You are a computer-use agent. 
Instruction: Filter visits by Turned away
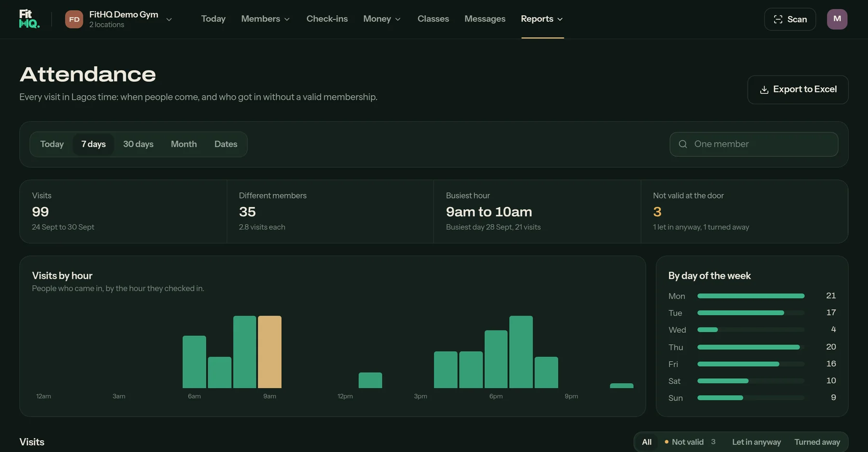click(817, 442)
